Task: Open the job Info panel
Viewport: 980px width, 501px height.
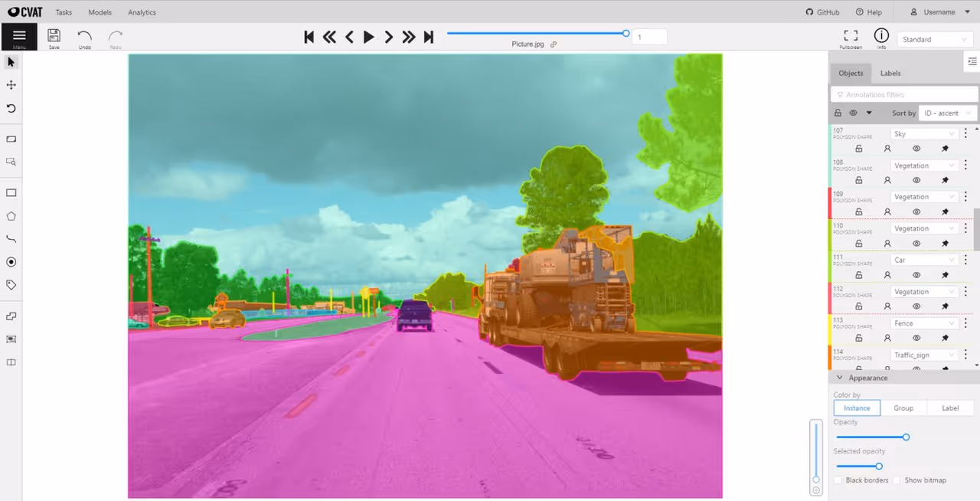Action: [x=881, y=38]
